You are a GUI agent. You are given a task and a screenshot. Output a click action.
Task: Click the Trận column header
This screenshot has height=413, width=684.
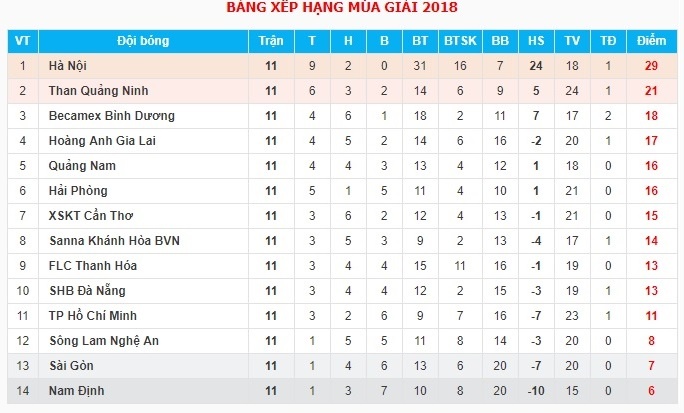(270, 41)
